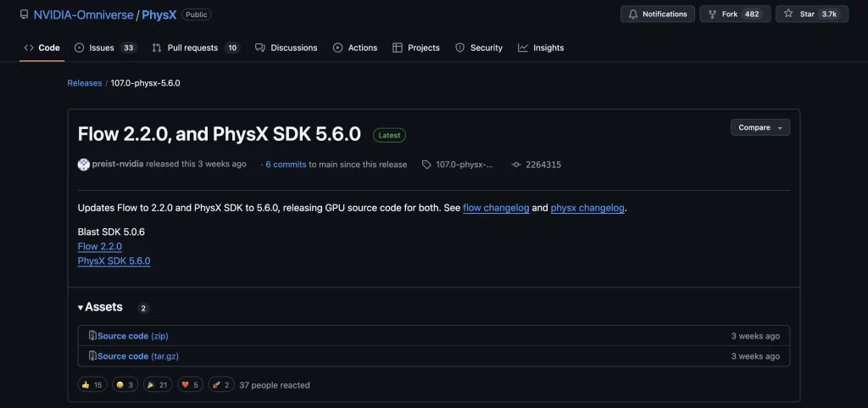Viewport: 868px width, 408px height.
Task: Click the commit 2264315 icon
Action: [x=515, y=165]
